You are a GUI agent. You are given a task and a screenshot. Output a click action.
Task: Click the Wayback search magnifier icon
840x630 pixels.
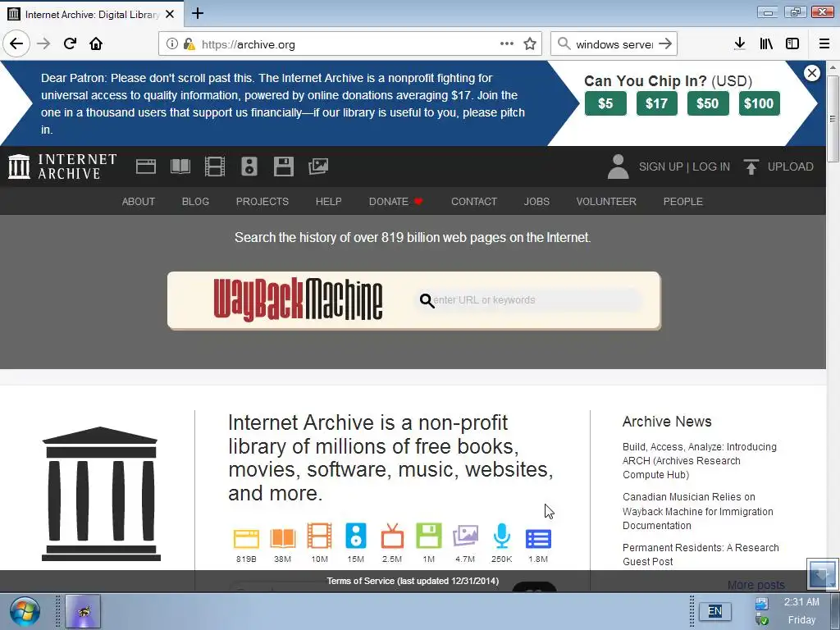[x=427, y=300]
